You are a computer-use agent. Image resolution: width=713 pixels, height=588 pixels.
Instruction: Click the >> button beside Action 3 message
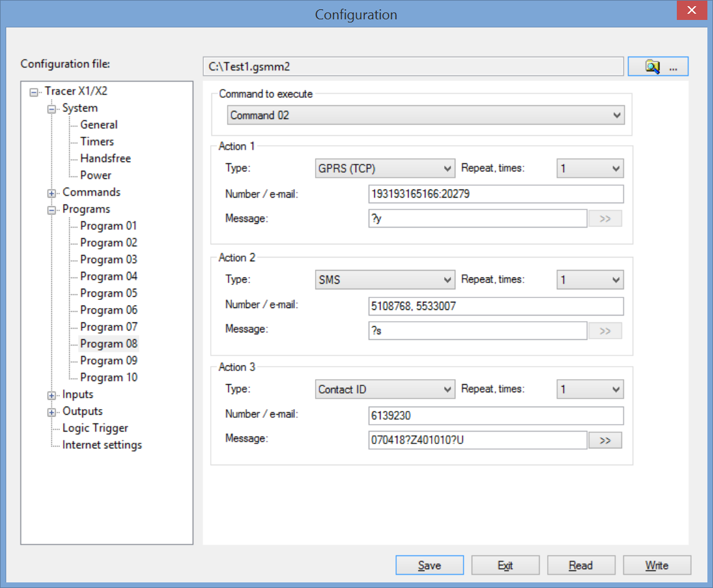605,440
